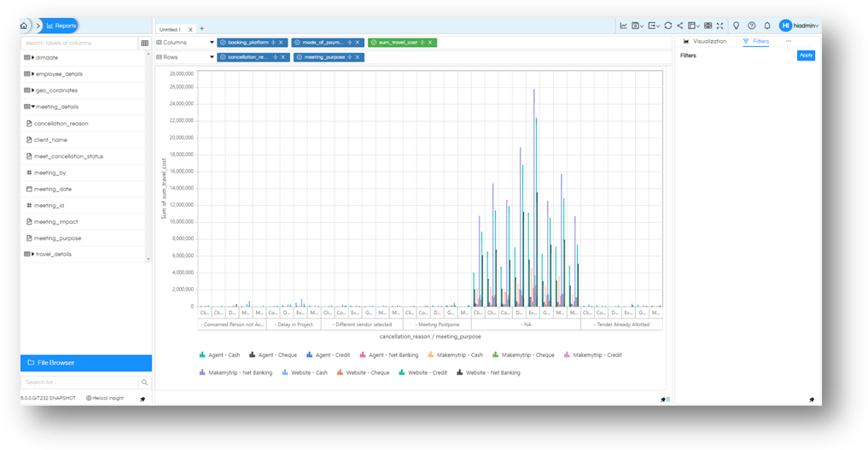This screenshot has height=450, width=868.
Task: Remove booking_platform pill with X
Action: (x=281, y=42)
